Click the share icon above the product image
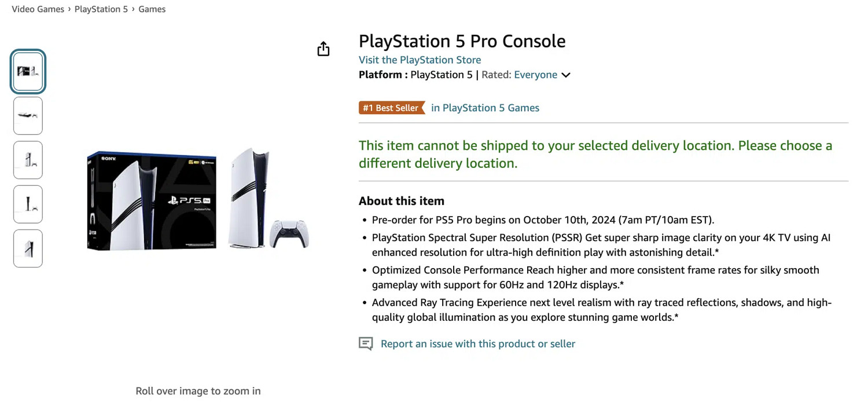 (x=323, y=49)
